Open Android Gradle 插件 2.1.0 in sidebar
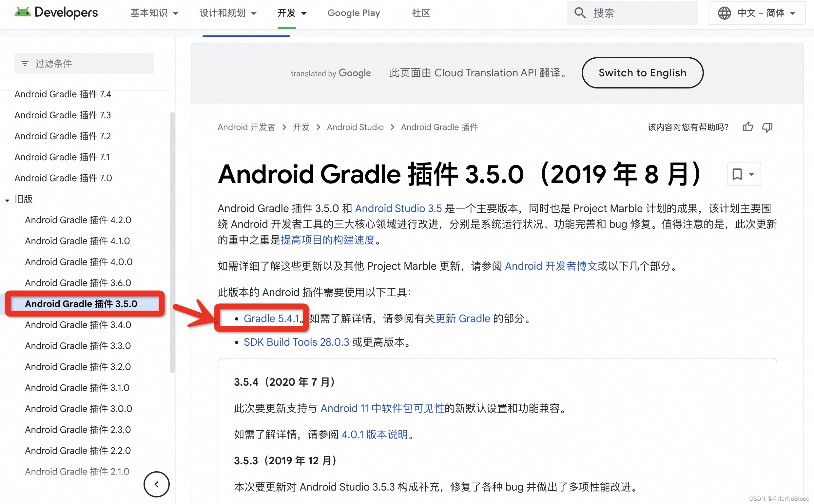The image size is (814, 504). 77,472
